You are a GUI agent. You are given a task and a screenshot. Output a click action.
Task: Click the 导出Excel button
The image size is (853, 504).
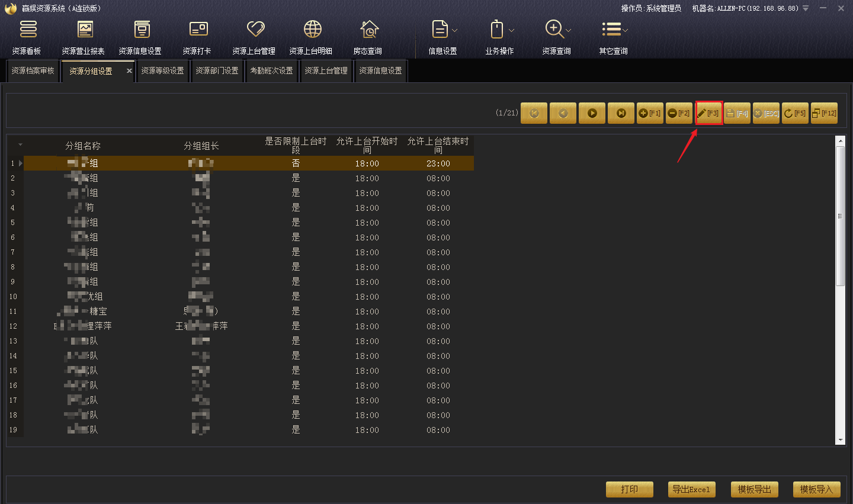[x=691, y=489]
